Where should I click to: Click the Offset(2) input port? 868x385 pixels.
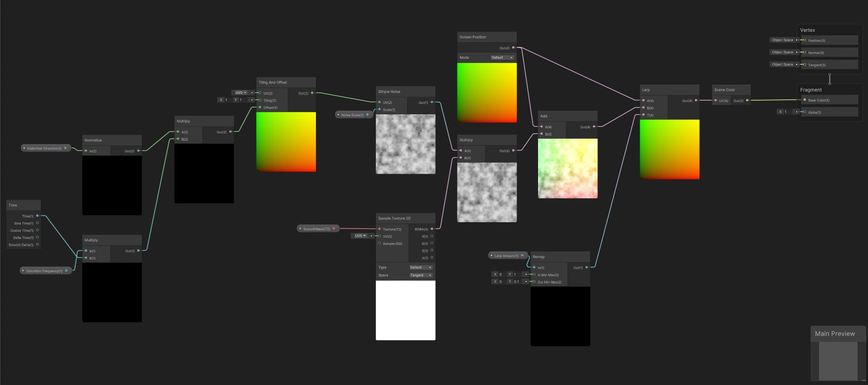coord(260,107)
